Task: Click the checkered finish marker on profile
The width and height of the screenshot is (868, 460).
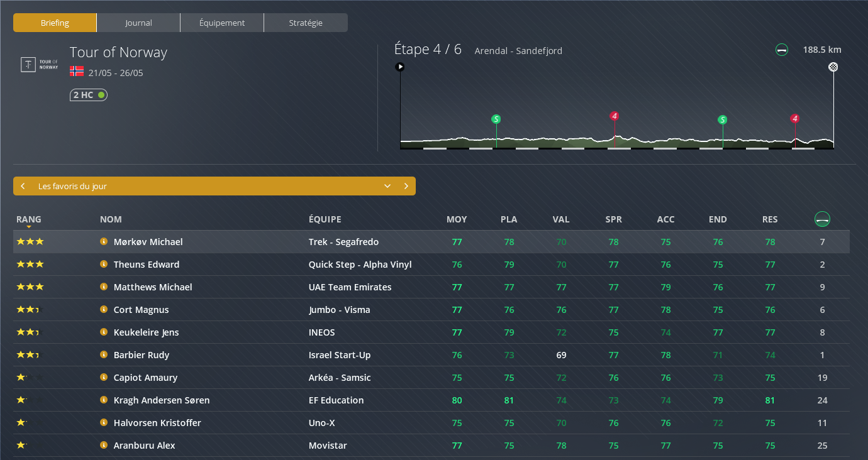Action: [833, 67]
